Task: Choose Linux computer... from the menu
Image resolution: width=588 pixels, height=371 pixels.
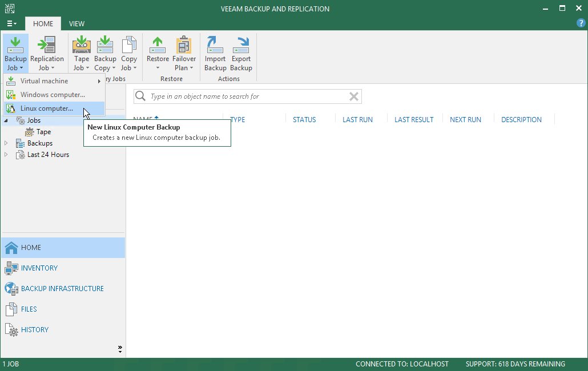Action: point(54,108)
